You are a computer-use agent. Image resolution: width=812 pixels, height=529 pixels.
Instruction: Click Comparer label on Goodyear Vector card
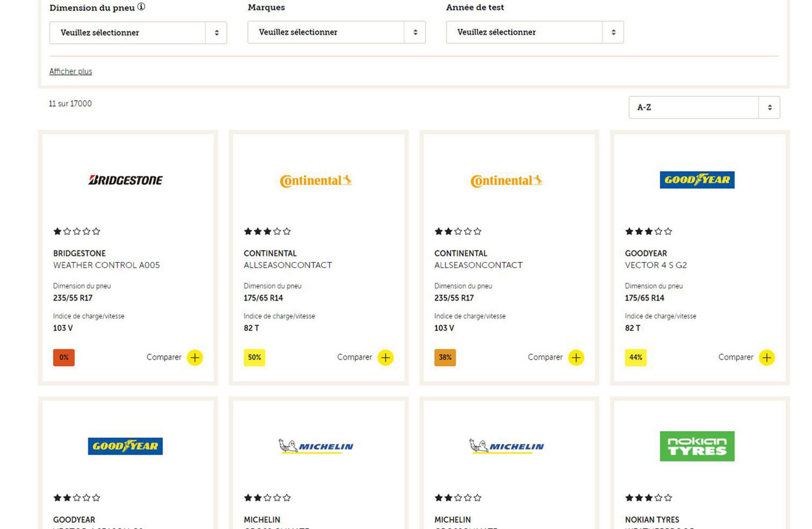click(735, 357)
